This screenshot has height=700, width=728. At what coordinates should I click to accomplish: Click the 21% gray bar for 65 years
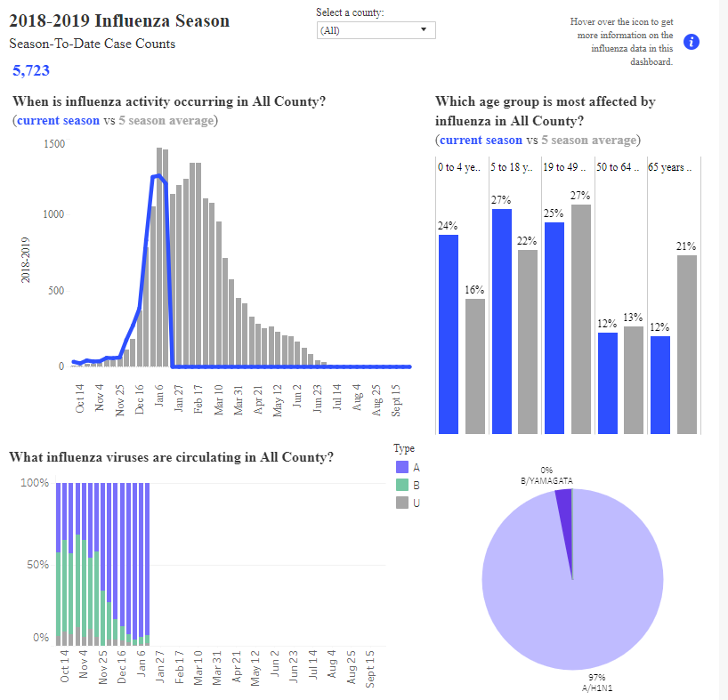coord(687,344)
